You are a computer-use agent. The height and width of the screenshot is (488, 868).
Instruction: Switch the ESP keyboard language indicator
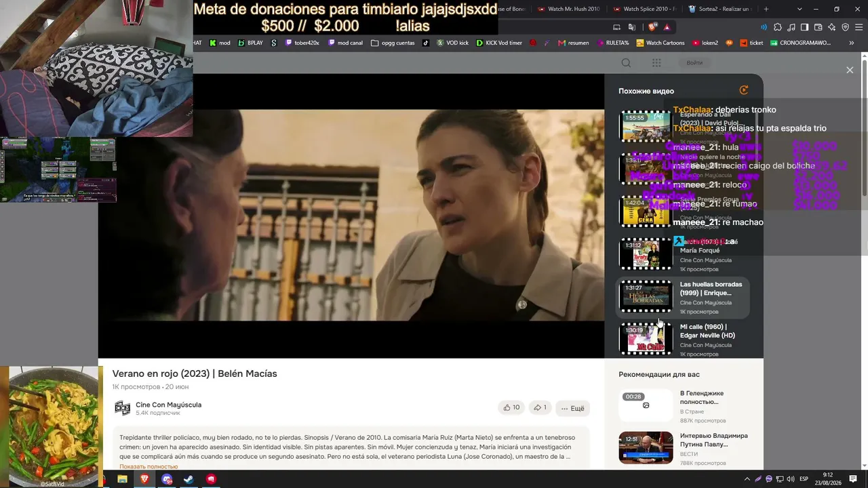[804, 479]
